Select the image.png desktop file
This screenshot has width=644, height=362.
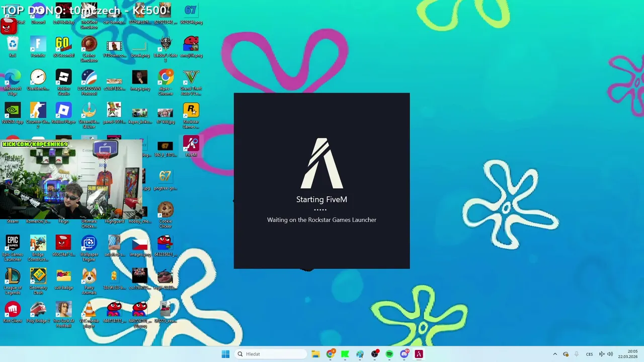point(140,80)
